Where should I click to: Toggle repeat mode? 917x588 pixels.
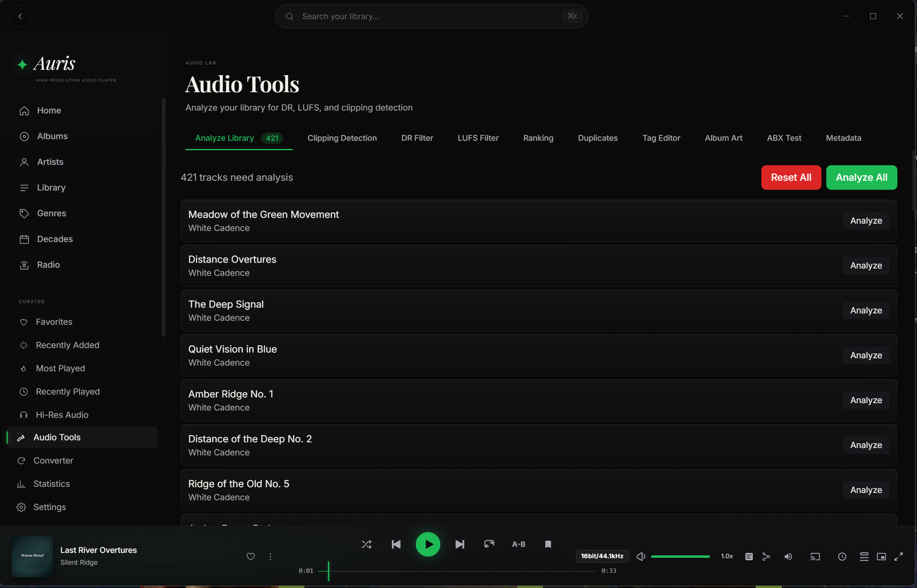[489, 544]
